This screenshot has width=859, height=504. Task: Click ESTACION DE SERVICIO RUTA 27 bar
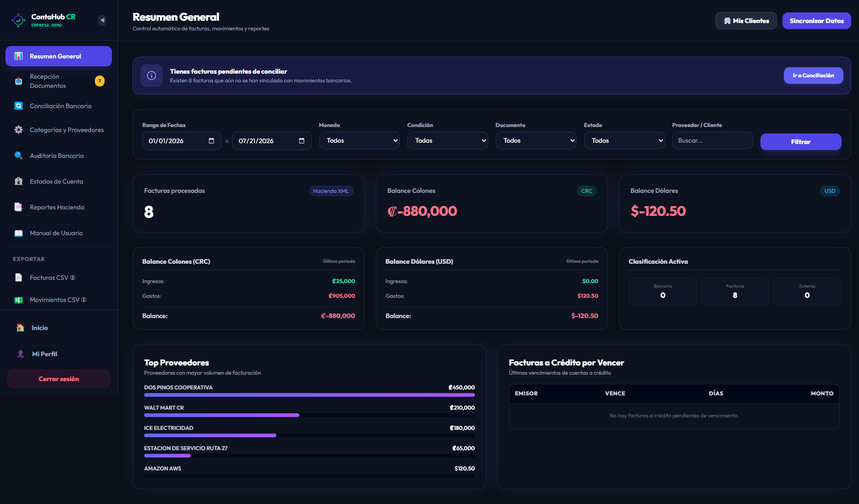[310, 456]
